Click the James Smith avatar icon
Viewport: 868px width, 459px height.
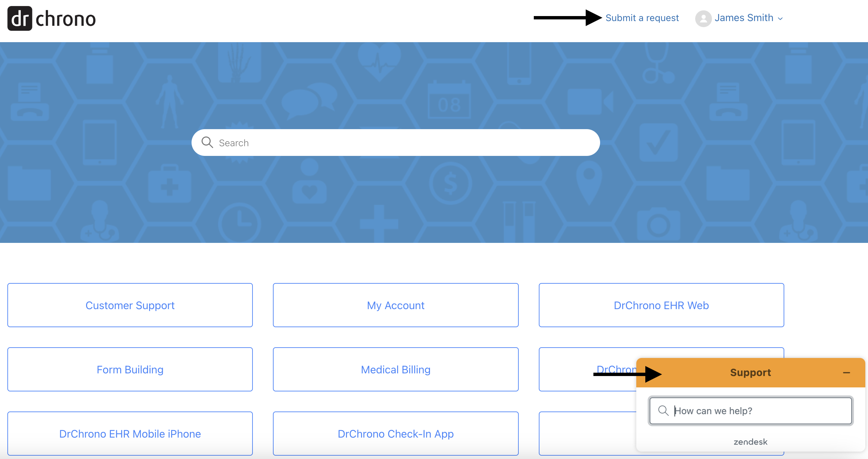click(703, 18)
